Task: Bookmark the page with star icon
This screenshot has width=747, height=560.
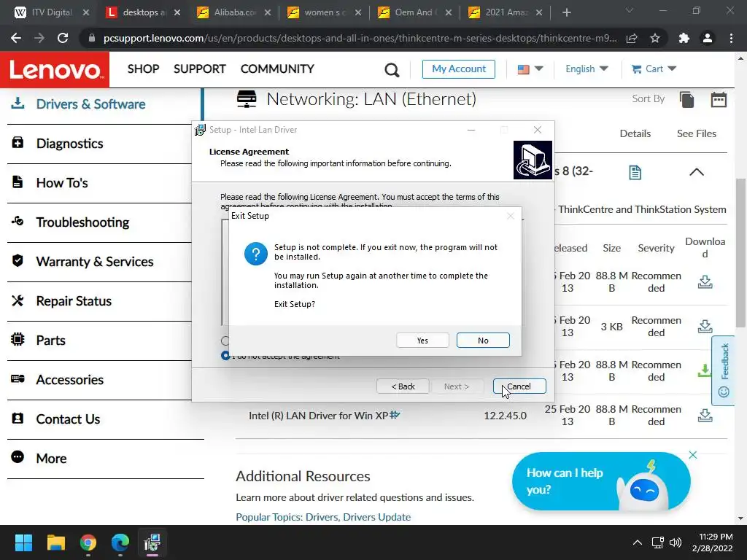Action: [x=655, y=38]
